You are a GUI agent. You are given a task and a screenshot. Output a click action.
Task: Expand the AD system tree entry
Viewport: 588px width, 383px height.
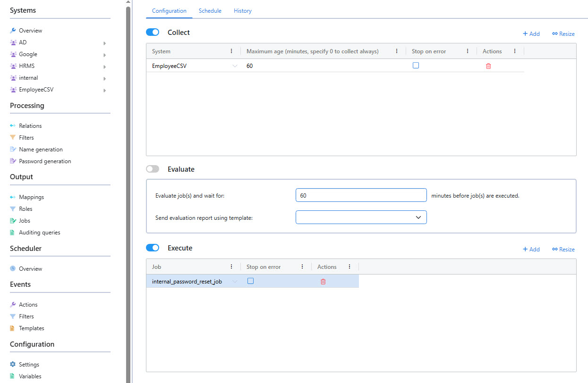click(104, 42)
